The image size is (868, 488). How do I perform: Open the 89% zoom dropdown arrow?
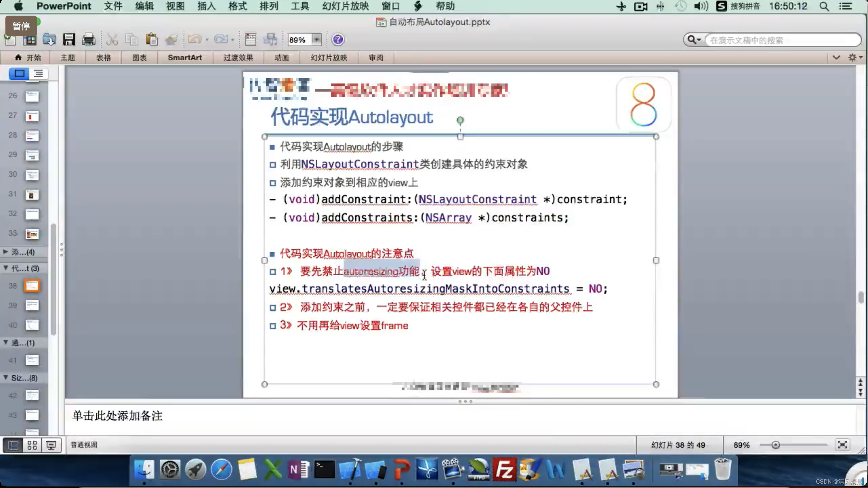[x=316, y=40]
